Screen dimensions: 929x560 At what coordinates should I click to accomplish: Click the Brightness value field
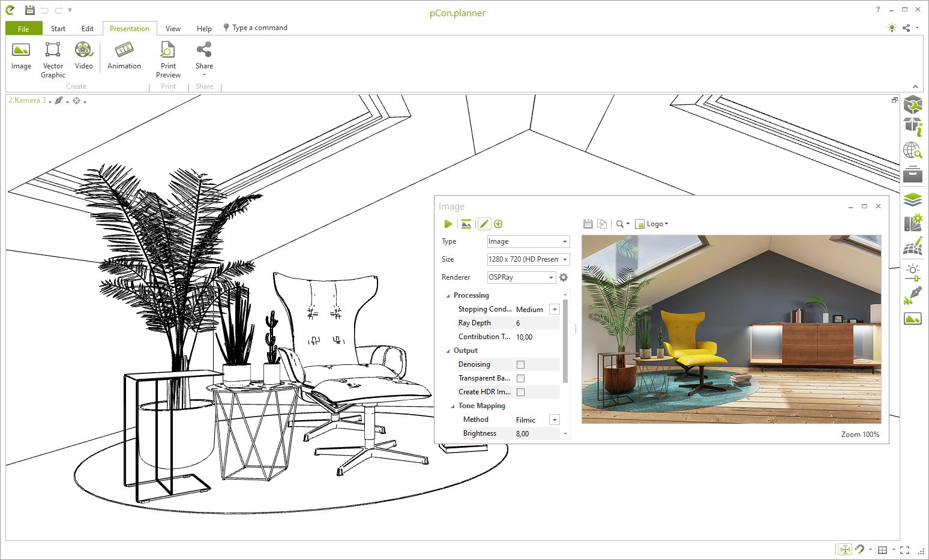point(536,433)
